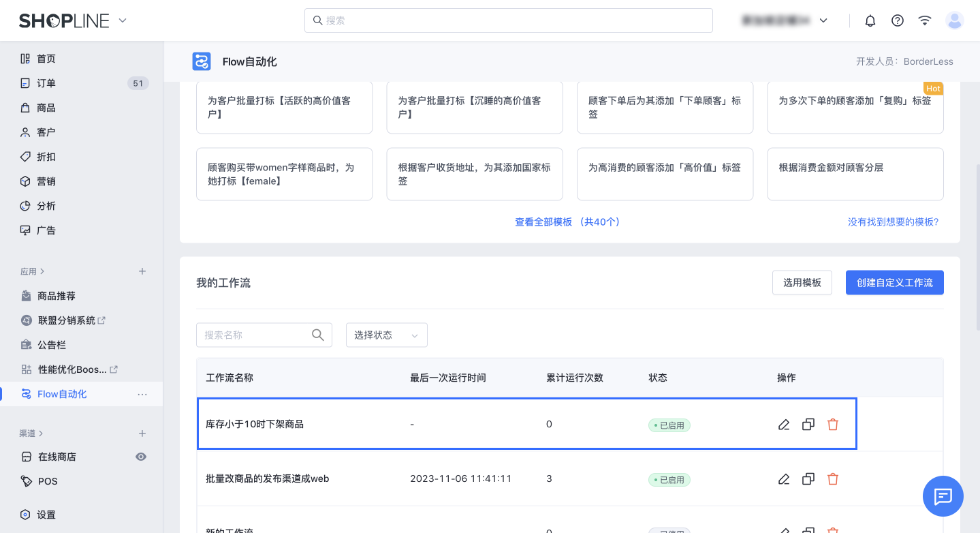Expand the SHOPLINE logo dropdown arrow
This screenshot has height=533, width=980.
click(123, 20)
